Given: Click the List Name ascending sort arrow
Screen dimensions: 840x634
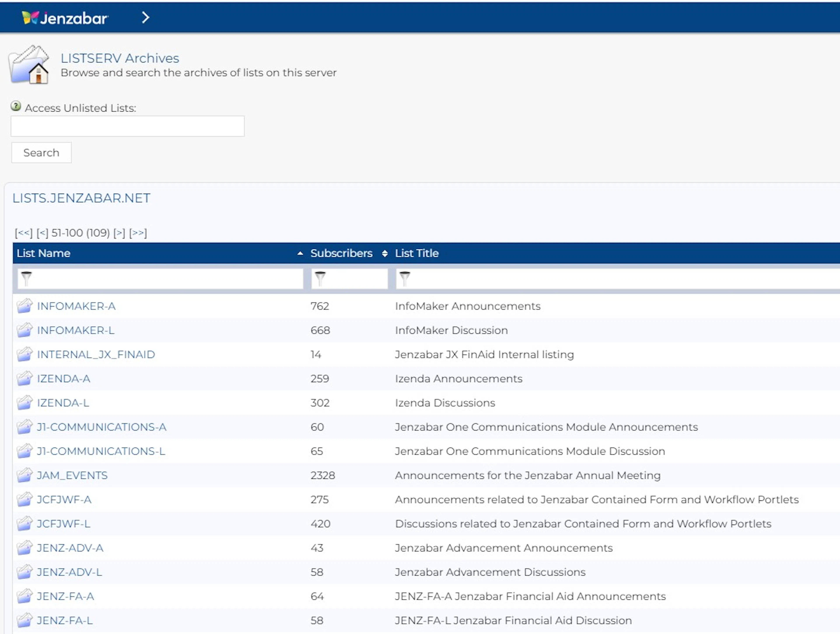Looking at the screenshot, I should tap(300, 253).
